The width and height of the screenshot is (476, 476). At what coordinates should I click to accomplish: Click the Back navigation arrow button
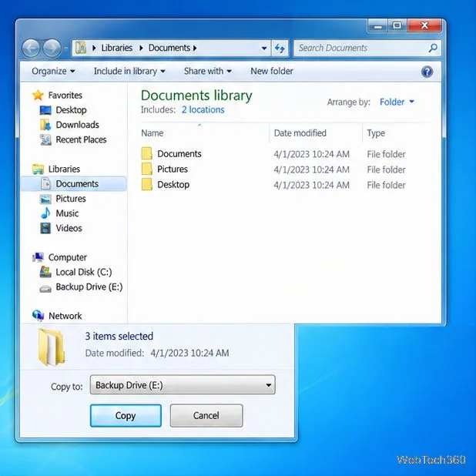point(31,48)
